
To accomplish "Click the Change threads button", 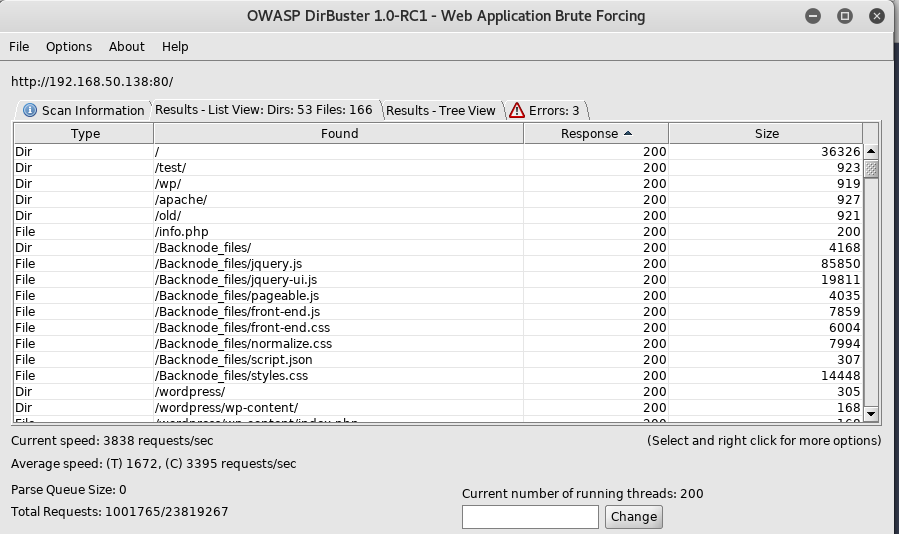I will coord(634,516).
